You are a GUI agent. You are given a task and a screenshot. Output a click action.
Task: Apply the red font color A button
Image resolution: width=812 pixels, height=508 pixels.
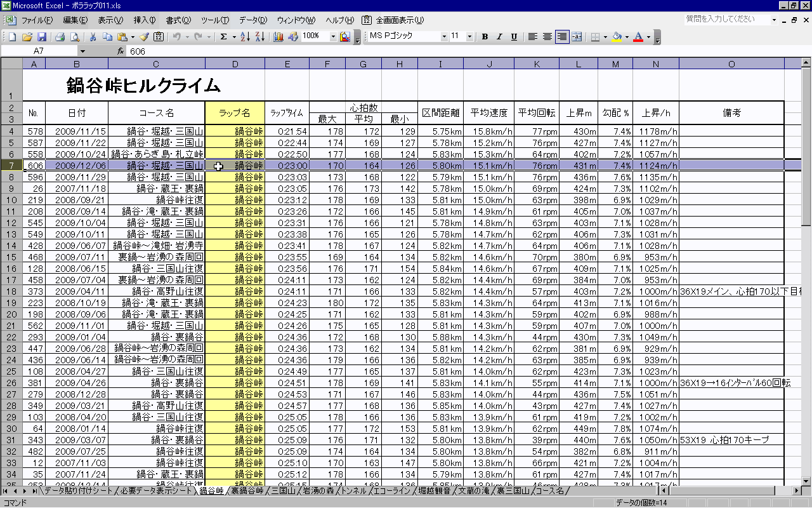point(638,37)
